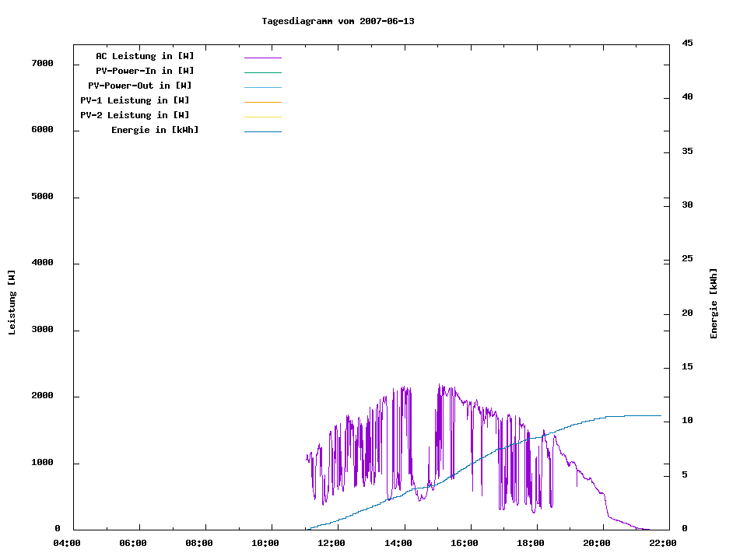Click the 2000 value on the left axis

(x=42, y=396)
